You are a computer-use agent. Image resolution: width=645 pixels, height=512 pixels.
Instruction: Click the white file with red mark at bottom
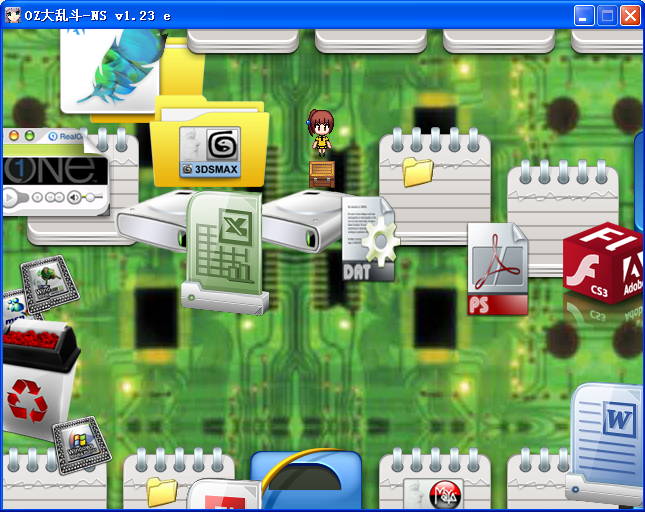point(224,494)
